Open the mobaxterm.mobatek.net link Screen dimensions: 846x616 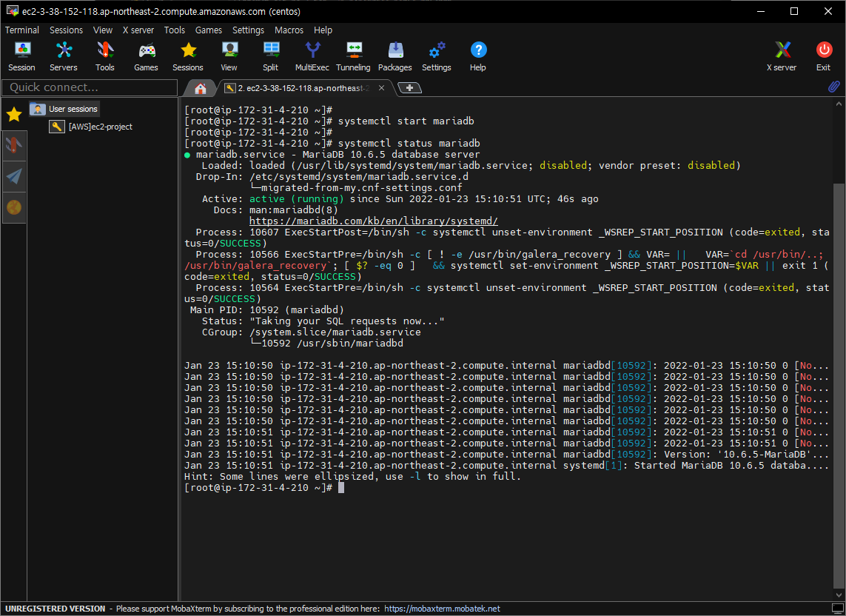pos(442,609)
